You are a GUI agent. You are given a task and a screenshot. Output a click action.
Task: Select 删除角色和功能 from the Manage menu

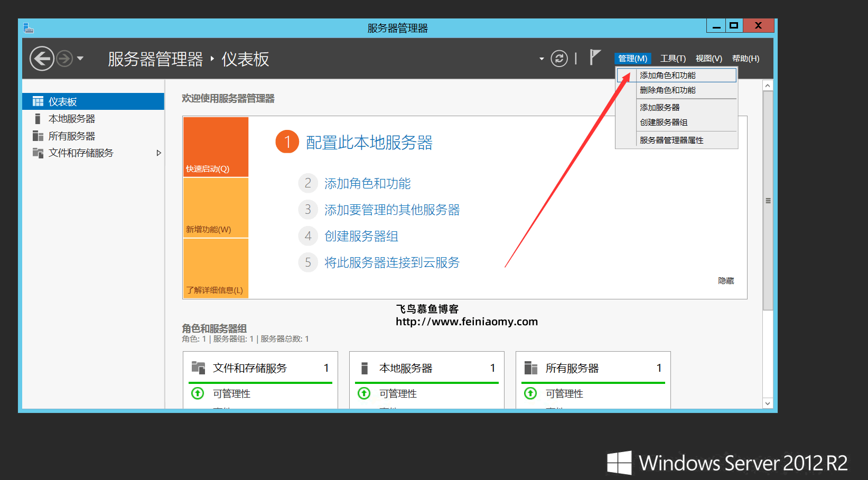(x=669, y=90)
